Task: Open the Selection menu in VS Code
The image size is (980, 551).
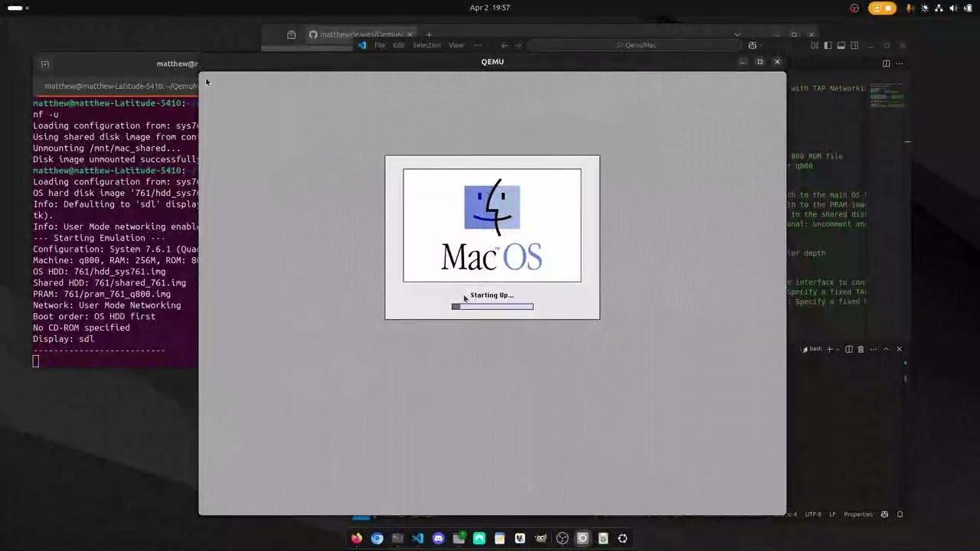Action: (426, 45)
